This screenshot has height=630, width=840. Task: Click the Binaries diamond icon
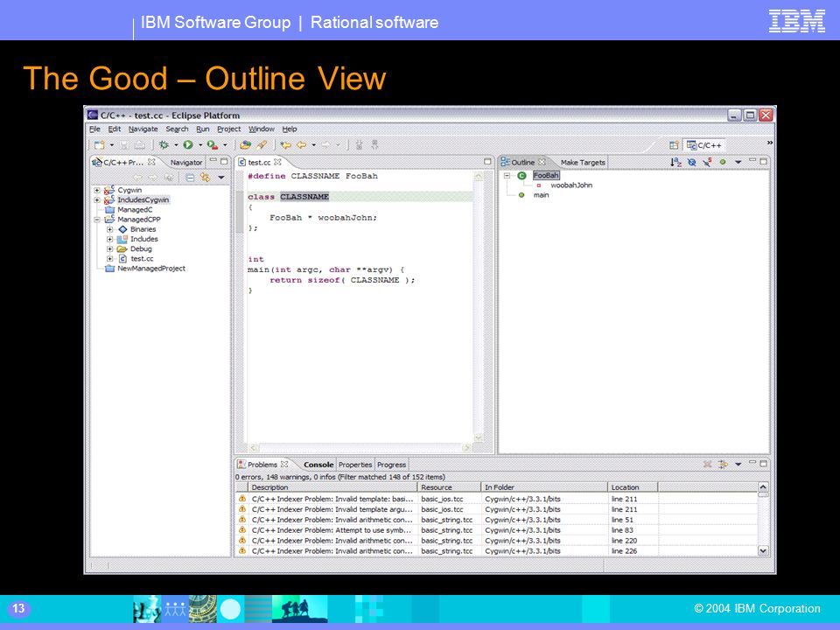[x=122, y=229]
